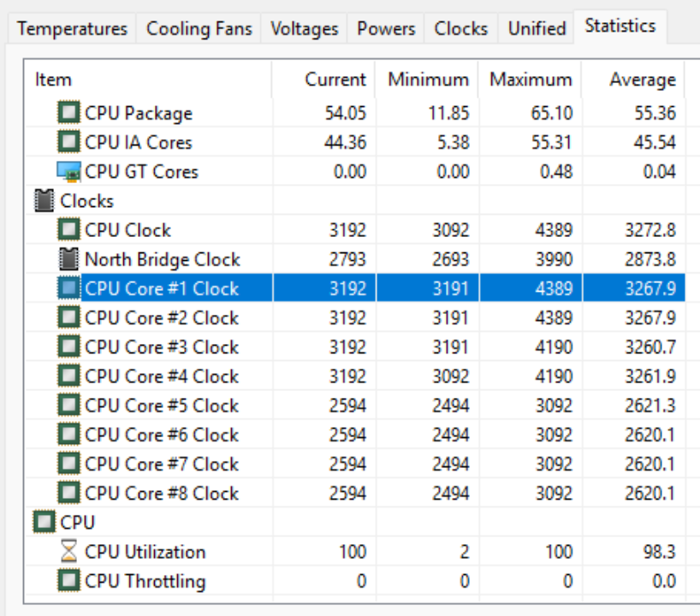Viewport: 700px width, 616px height.
Task: Click the CPU Core #1 Clock icon
Action: [x=69, y=288]
